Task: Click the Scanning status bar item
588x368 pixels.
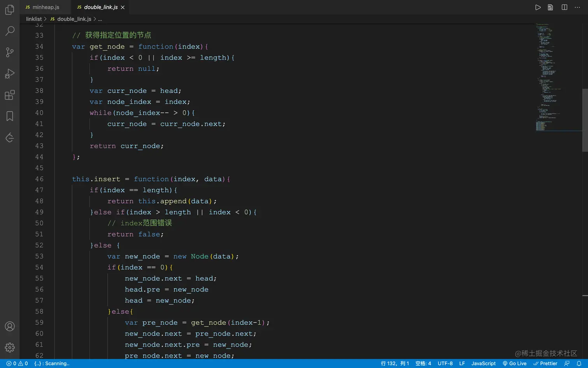Action: pos(52,363)
